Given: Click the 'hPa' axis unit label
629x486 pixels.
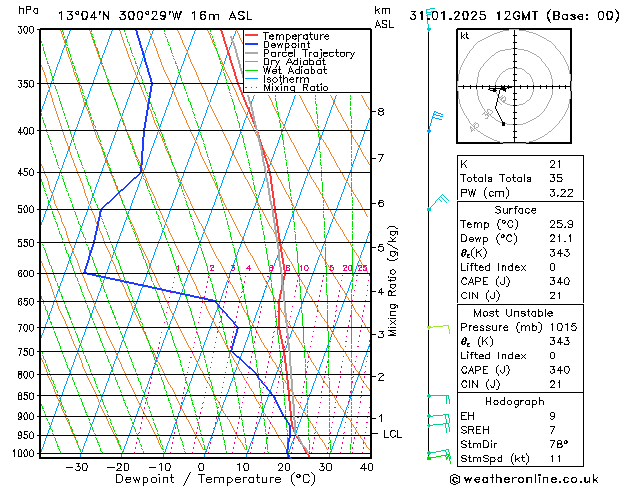Looking at the screenshot, I should (28, 10).
